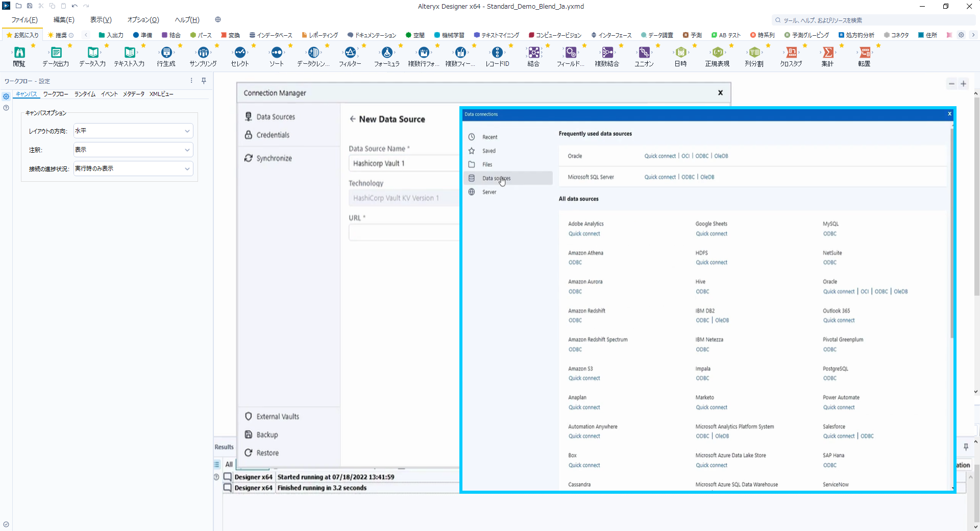The width and height of the screenshot is (980, 531).
Task: Open the レイアウトの方向 dropdown
Action: 133,131
